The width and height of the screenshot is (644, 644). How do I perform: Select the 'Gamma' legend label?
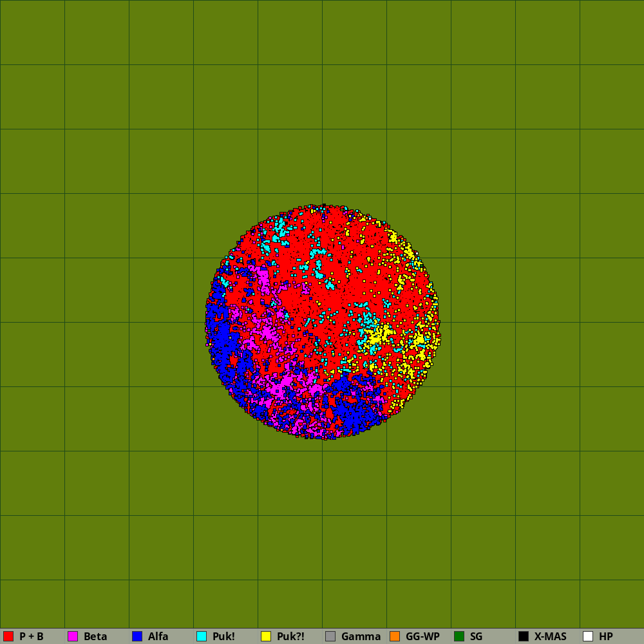[x=361, y=636]
